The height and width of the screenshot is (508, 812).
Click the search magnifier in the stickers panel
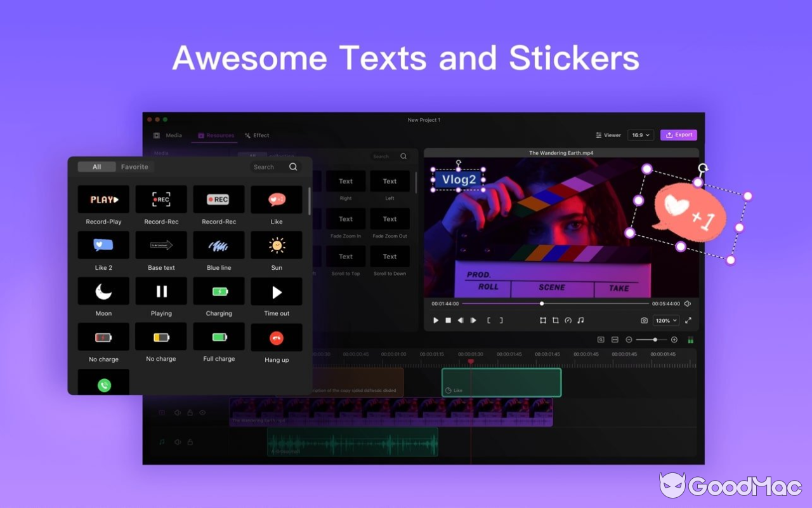(x=293, y=166)
